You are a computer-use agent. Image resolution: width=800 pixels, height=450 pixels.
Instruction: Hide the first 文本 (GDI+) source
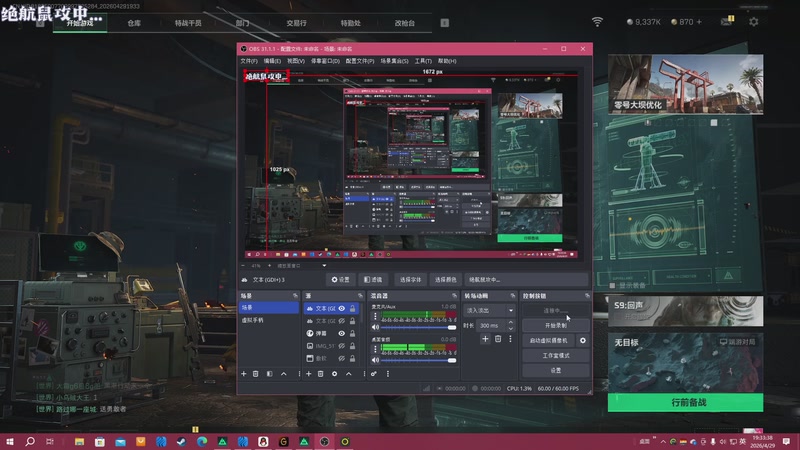point(342,309)
